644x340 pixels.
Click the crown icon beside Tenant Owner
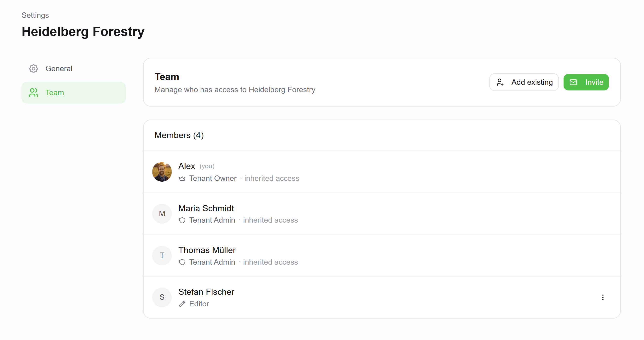pyautogui.click(x=182, y=178)
